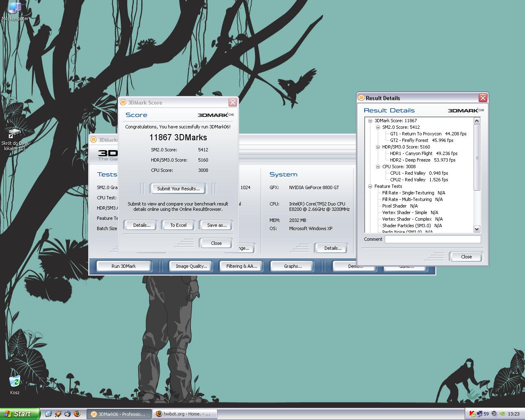Launch Firefox from the quick launch bar

coord(77,414)
